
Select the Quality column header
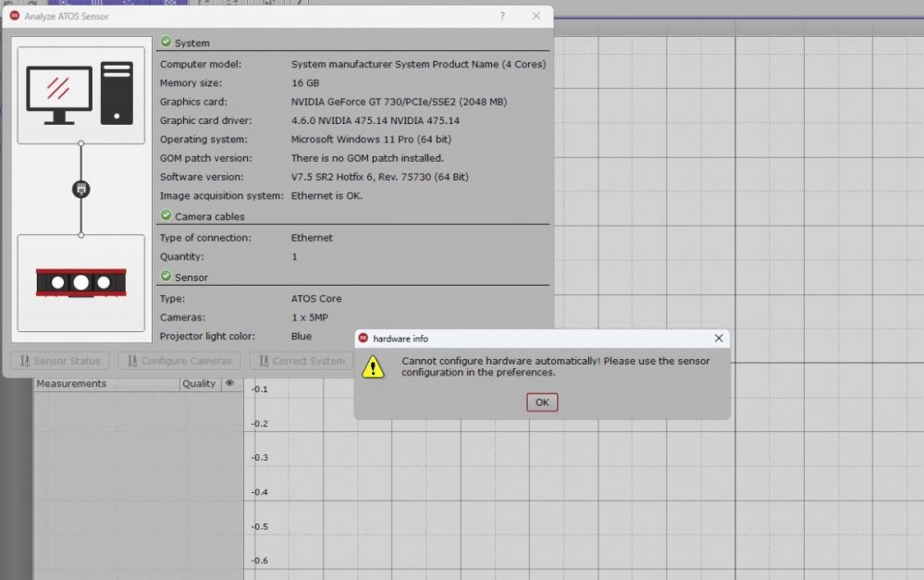click(199, 384)
